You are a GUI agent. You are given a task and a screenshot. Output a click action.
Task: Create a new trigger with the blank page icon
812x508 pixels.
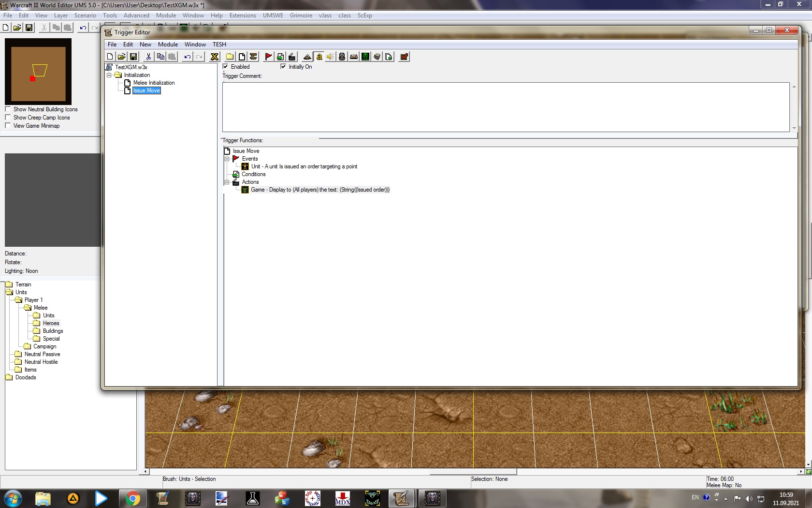pyautogui.click(x=242, y=57)
